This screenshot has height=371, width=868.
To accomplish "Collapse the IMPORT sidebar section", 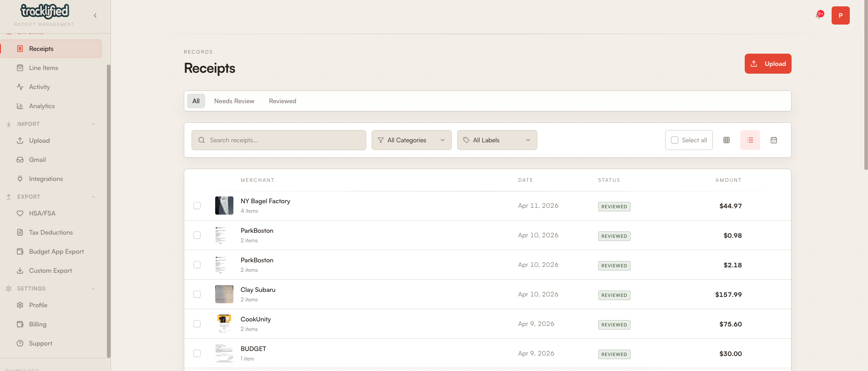I will pos(93,124).
